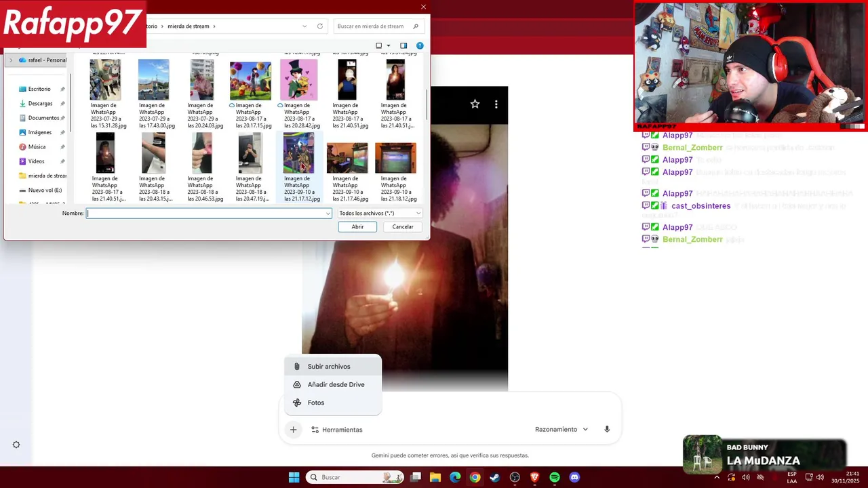The image size is (868, 488).
Task: Open file dialog help icon
Action: pos(420,45)
